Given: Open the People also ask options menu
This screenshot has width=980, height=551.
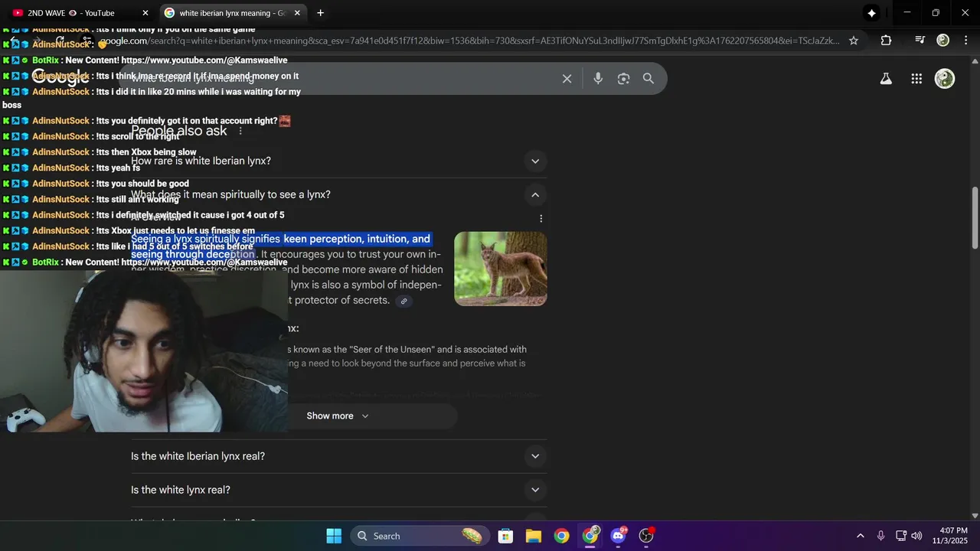Looking at the screenshot, I should (x=240, y=131).
